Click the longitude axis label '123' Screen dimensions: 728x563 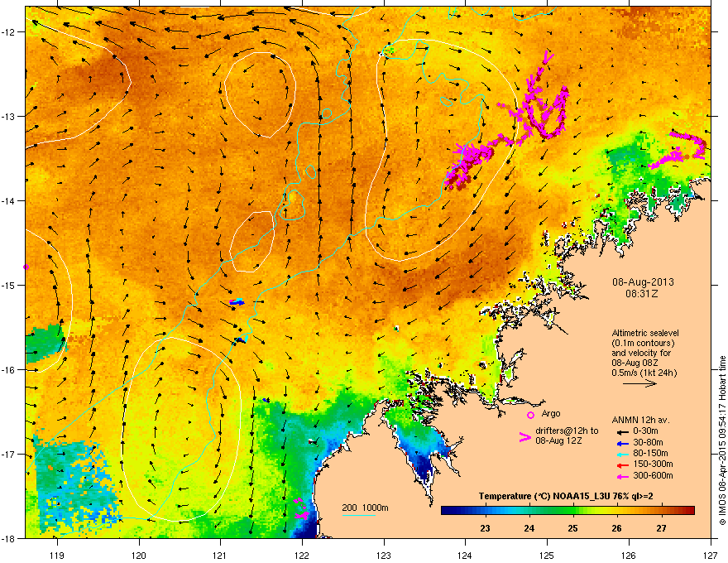(384, 555)
